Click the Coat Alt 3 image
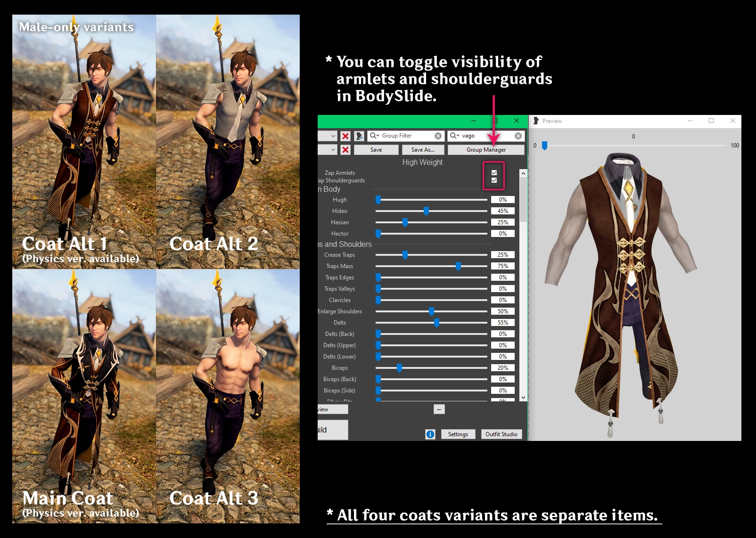Viewport: 756px width, 538px height. click(228, 396)
